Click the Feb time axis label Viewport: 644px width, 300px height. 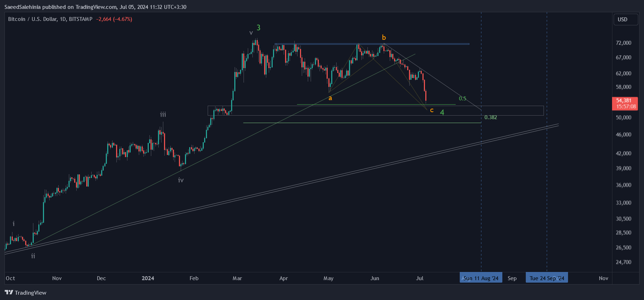pyautogui.click(x=194, y=278)
